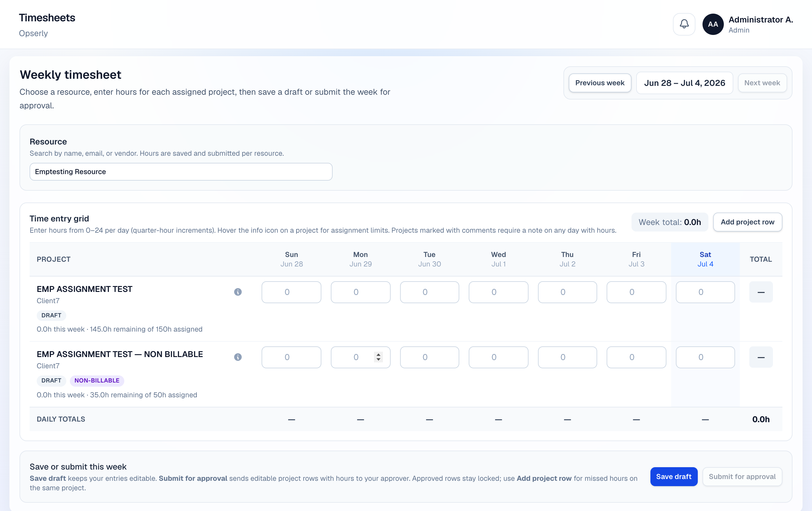
Task: Click the Timesheets page title
Action: pyautogui.click(x=47, y=17)
